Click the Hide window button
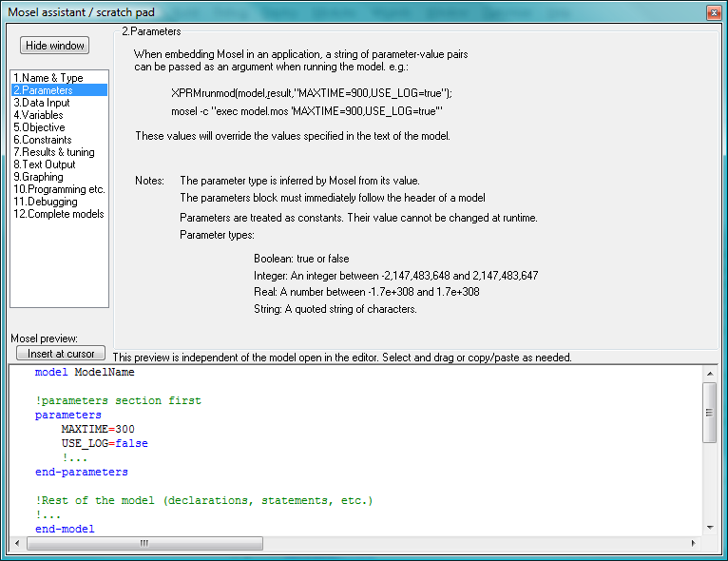 (x=55, y=46)
